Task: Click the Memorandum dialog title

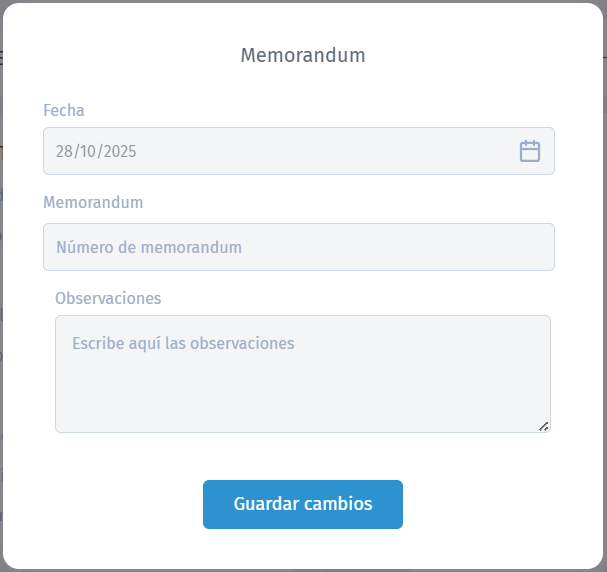Action: [303, 55]
